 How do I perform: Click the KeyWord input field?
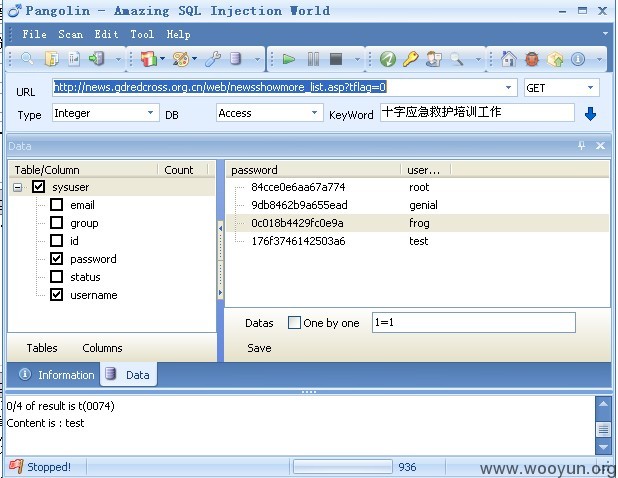[x=477, y=113]
